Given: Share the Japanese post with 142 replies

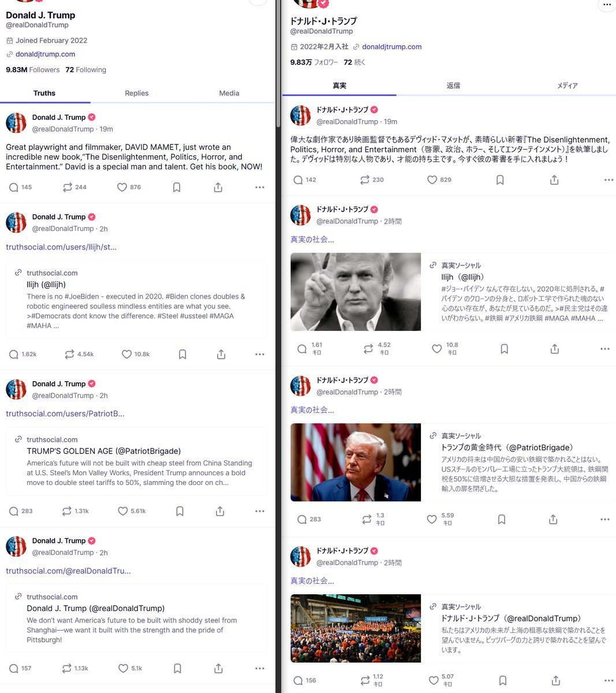Looking at the screenshot, I should pyautogui.click(x=554, y=180).
